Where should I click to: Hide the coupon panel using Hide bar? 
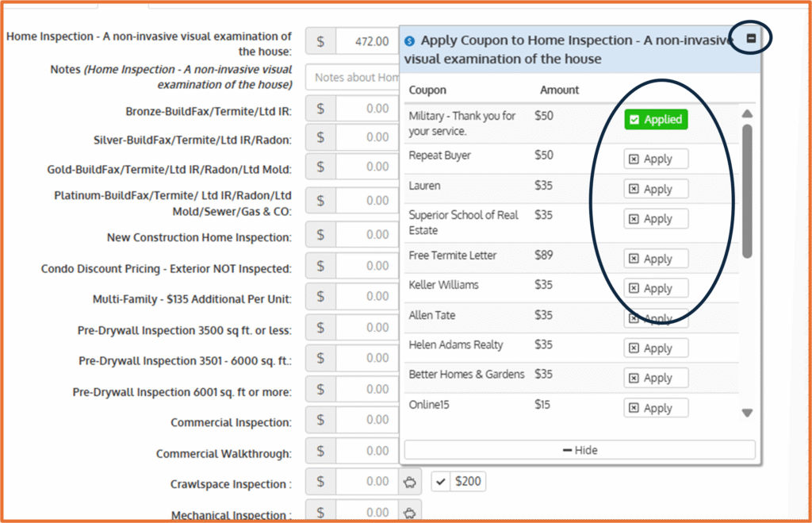[580, 450]
